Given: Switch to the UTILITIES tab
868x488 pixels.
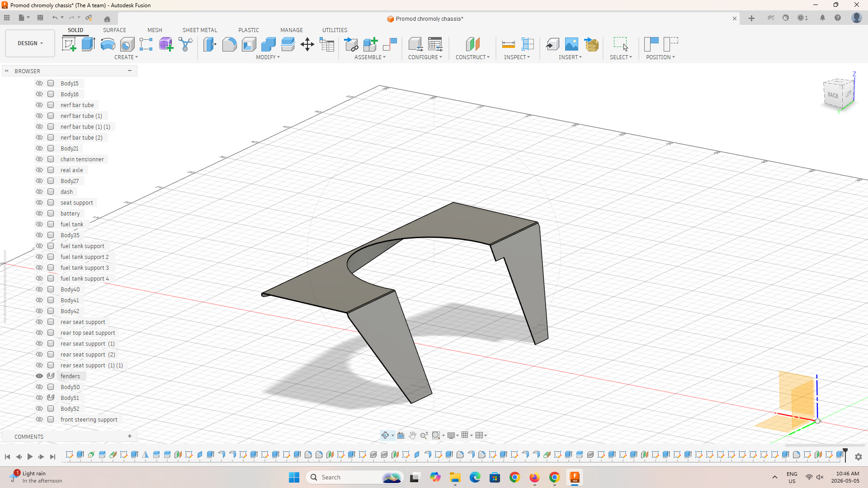Looking at the screenshot, I should pyautogui.click(x=335, y=30).
